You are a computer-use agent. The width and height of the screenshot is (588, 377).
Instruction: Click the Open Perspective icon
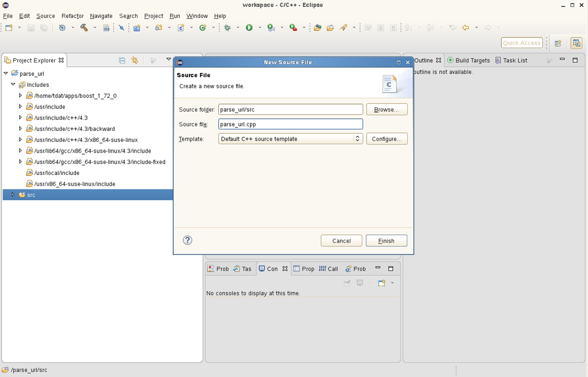click(558, 43)
